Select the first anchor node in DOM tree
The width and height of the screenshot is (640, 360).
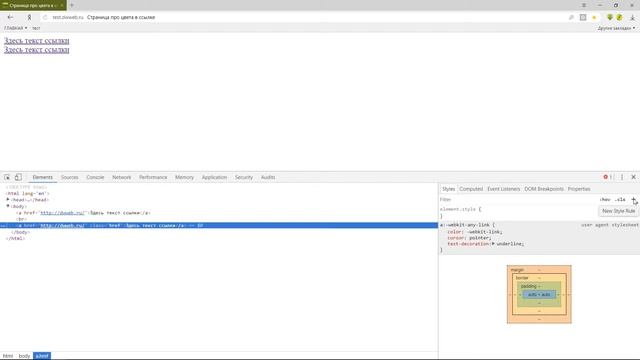pyautogui.click(x=83, y=213)
